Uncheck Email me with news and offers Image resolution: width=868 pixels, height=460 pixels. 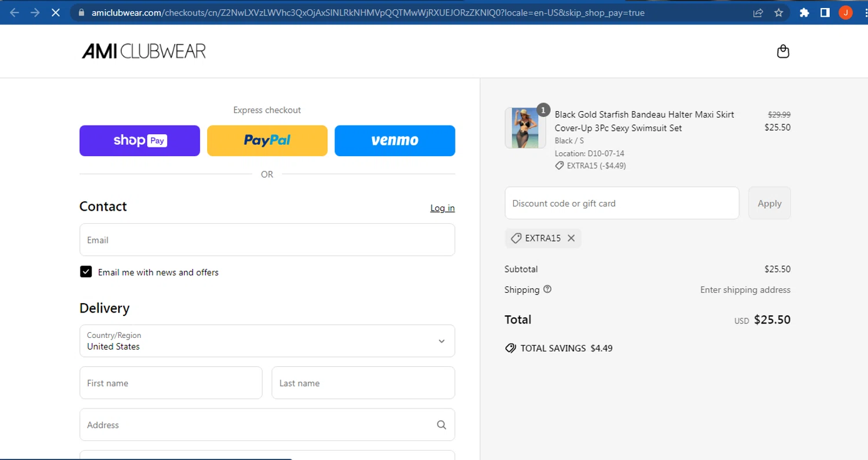tap(86, 272)
